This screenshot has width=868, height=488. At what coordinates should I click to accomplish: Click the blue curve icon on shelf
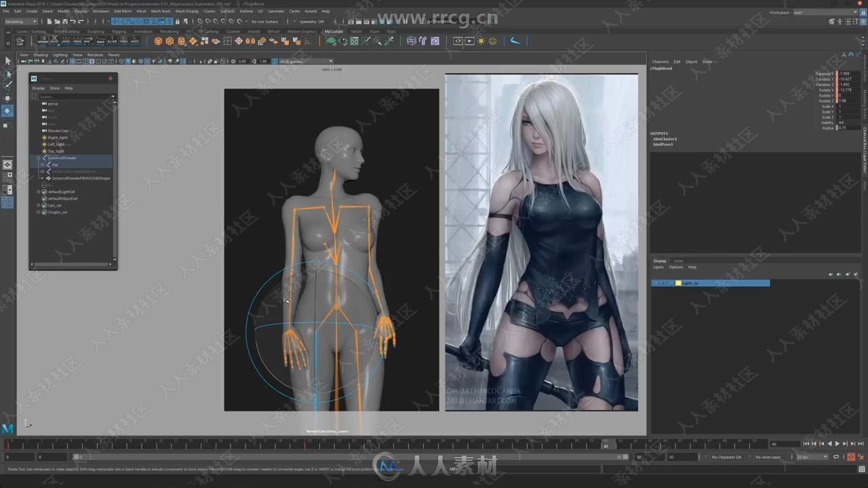pyautogui.click(x=515, y=41)
